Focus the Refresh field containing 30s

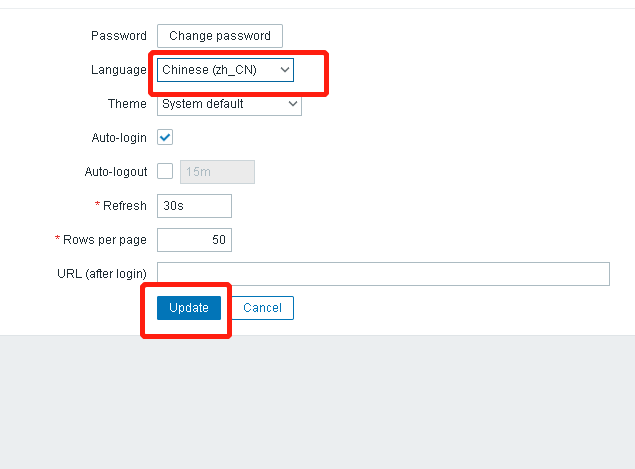194,206
